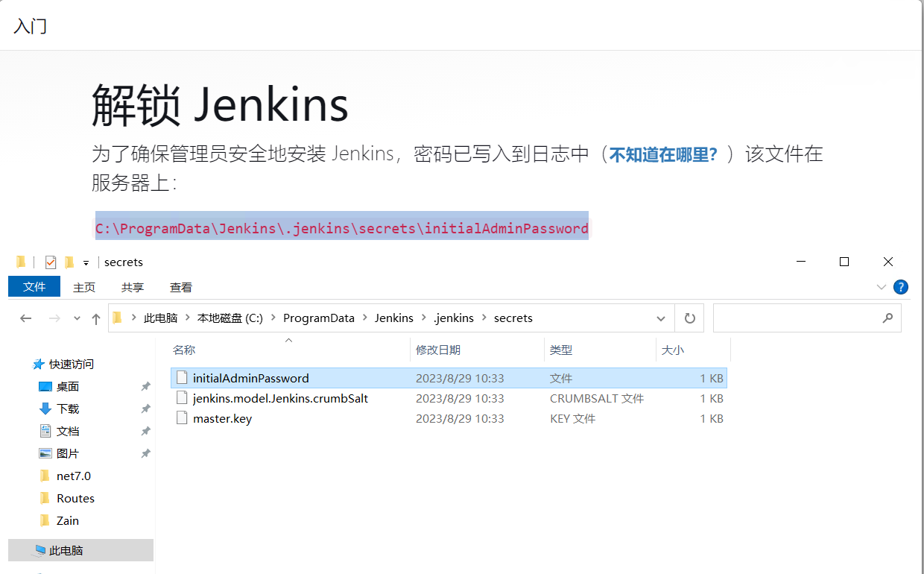Click the ProgramData breadcrumb segment
The width and height of the screenshot is (924, 574).
click(319, 318)
